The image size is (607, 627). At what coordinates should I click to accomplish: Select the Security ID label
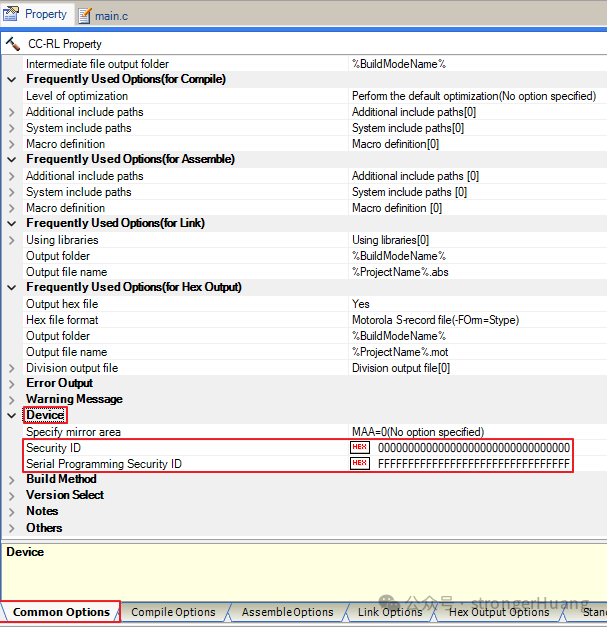pyautogui.click(x=53, y=448)
